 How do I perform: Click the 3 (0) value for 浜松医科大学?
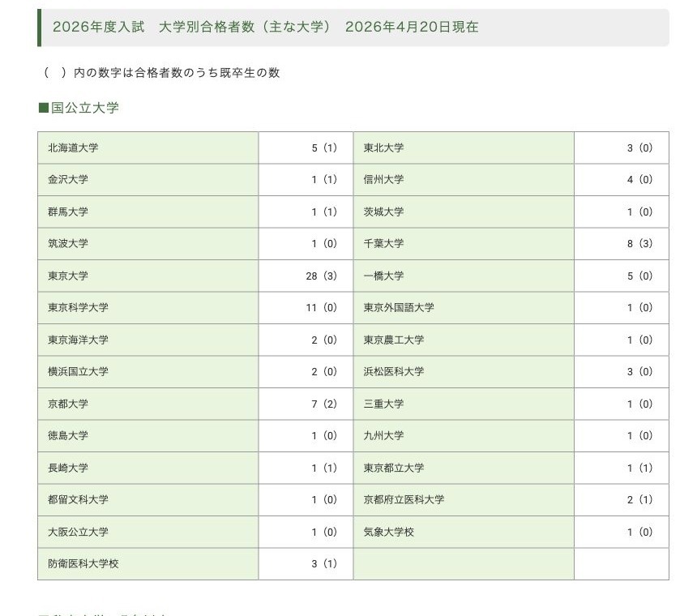[639, 371]
